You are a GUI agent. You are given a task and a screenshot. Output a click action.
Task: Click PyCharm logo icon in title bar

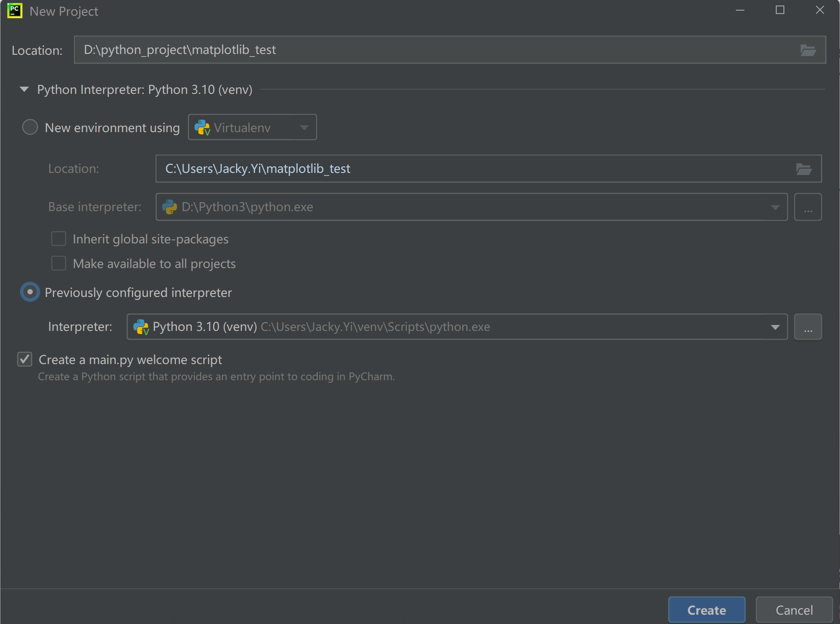pyautogui.click(x=15, y=11)
